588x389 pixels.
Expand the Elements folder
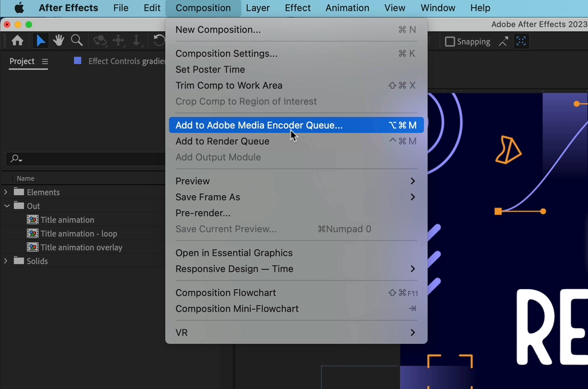5,192
